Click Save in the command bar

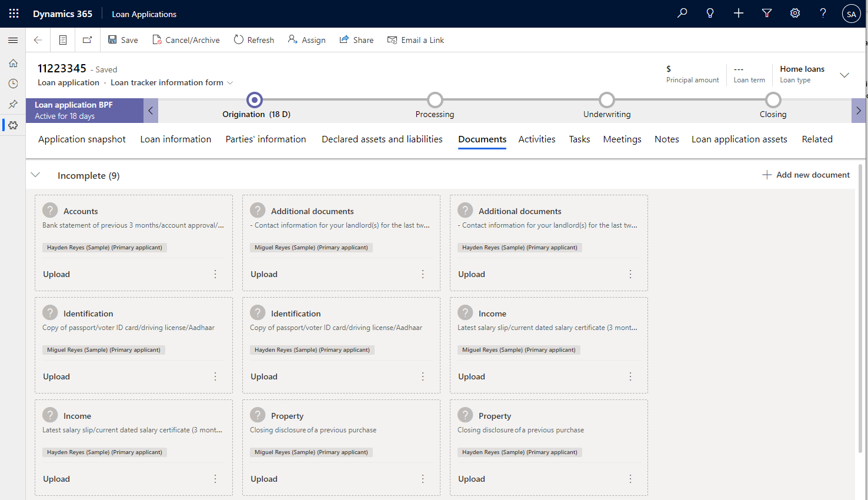click(x=123, y=40)
